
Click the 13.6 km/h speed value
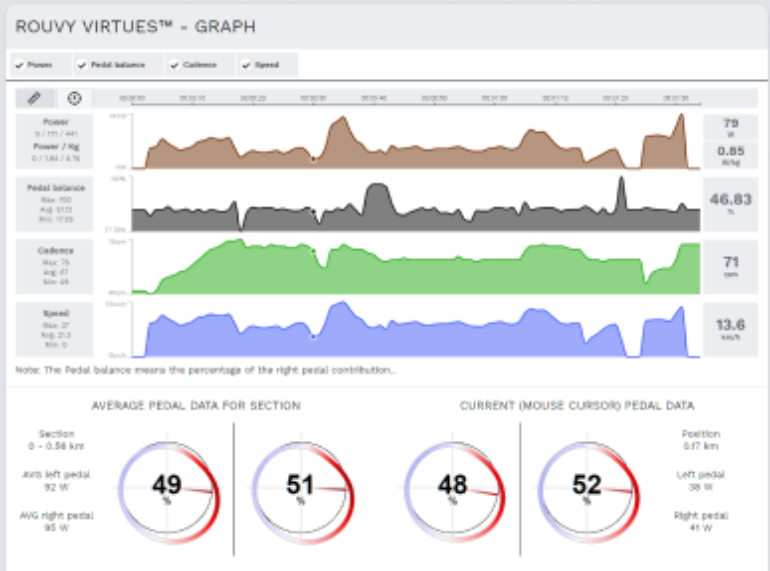[x=731, y=329]
